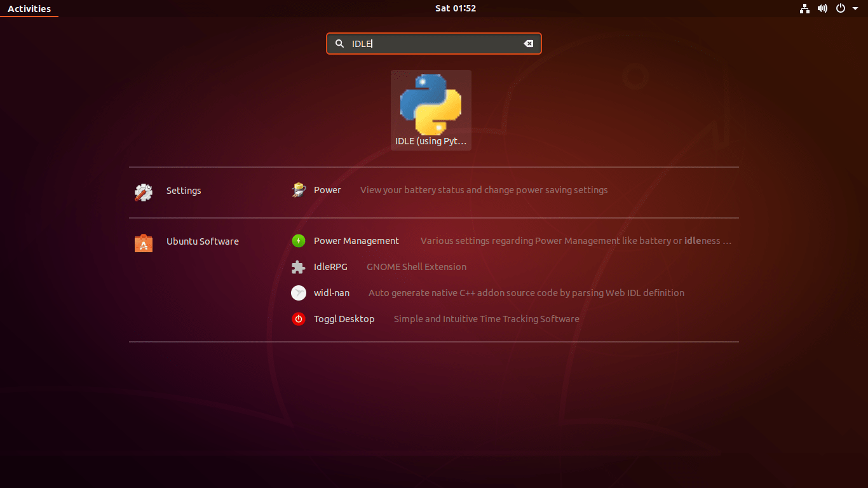Image resolution: width=868 pixels, height=488 pixels.
Task: Click the Time Tracking Software description
Action: [x=487, y=319]
